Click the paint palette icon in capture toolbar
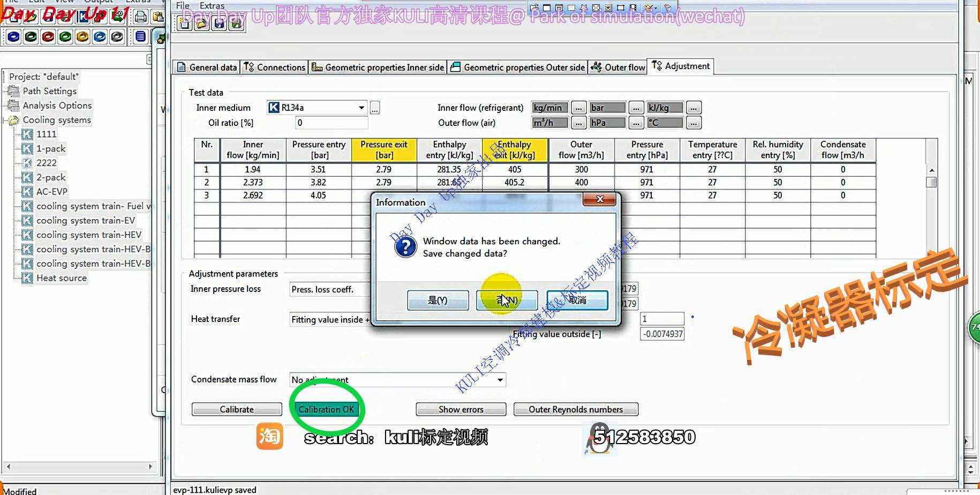 tap(649, 7)
